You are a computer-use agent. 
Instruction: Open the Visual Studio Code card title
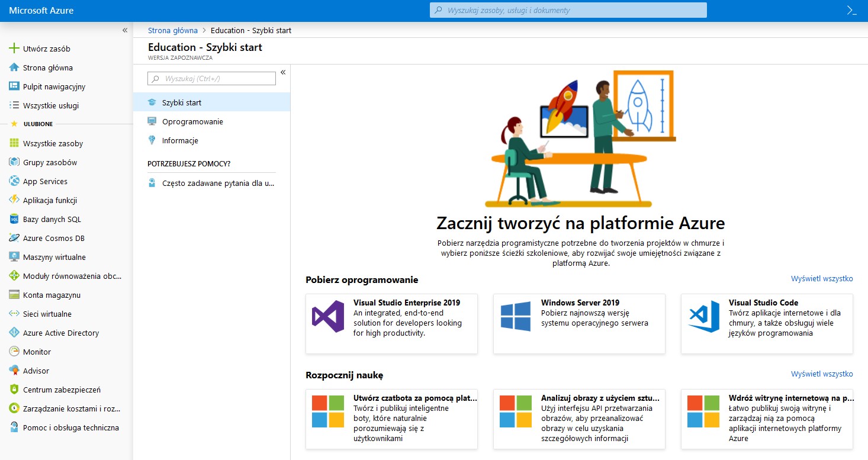point(764,303)
